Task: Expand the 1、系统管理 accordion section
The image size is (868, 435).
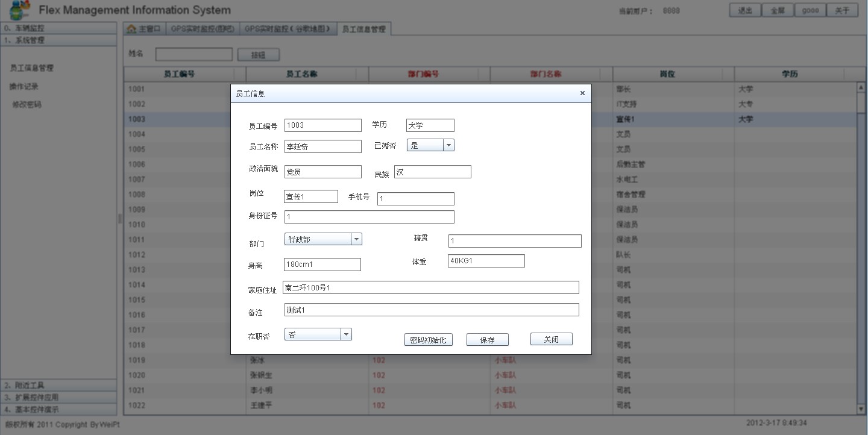Action: [x=58, y=40]
